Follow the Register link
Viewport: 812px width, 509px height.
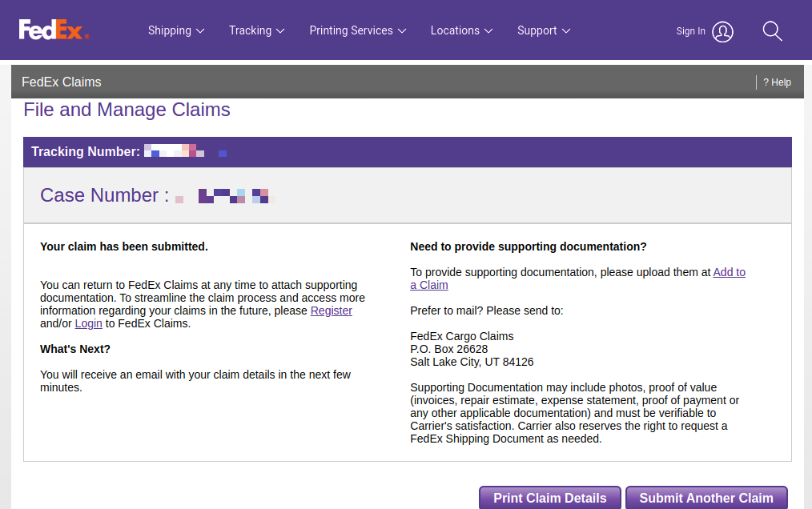pos(331,311)
